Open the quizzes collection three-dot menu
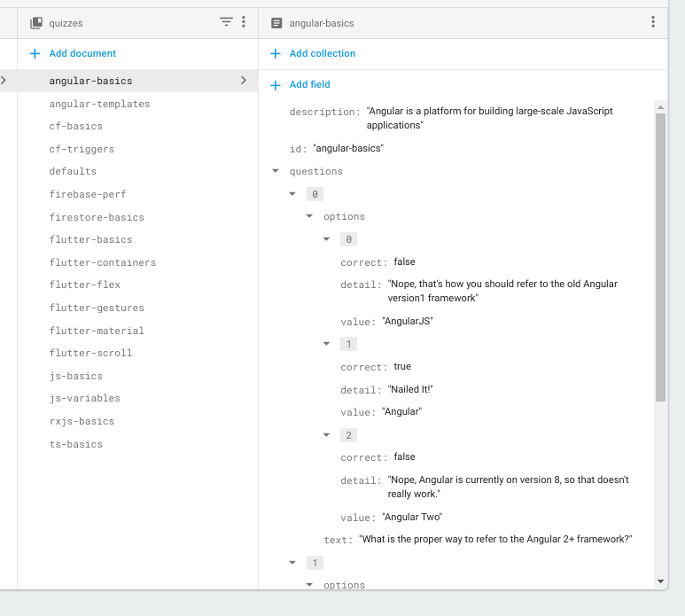This screenshot has width=685, height=616. click(x=244, y=22)
